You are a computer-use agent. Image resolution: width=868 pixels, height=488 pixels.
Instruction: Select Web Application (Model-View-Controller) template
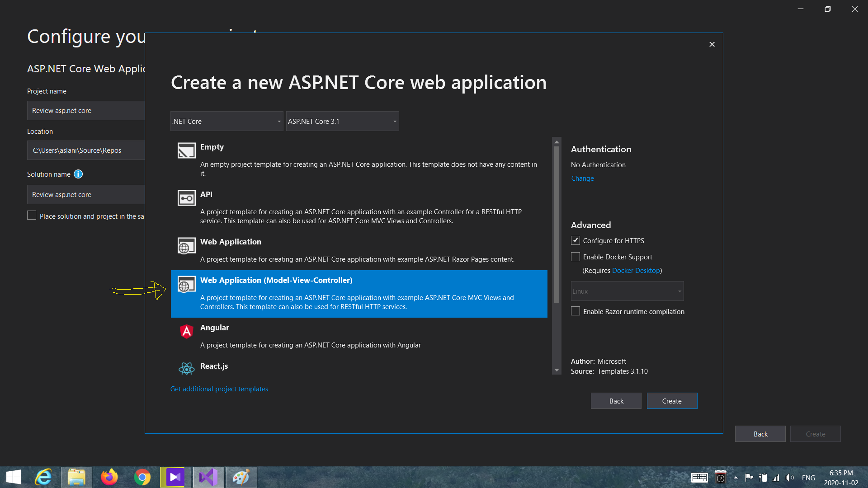pyautogui.click(x=359, y=294)
